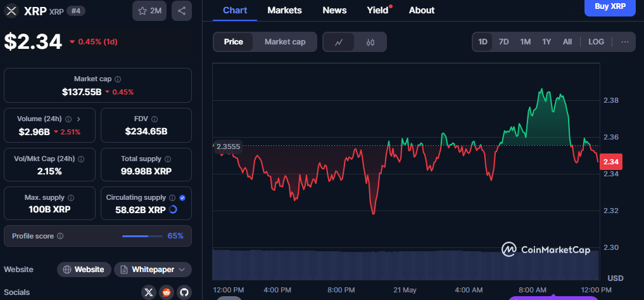Click the Buy XRP button
This screenshot has height=300, width=644.
610,7
